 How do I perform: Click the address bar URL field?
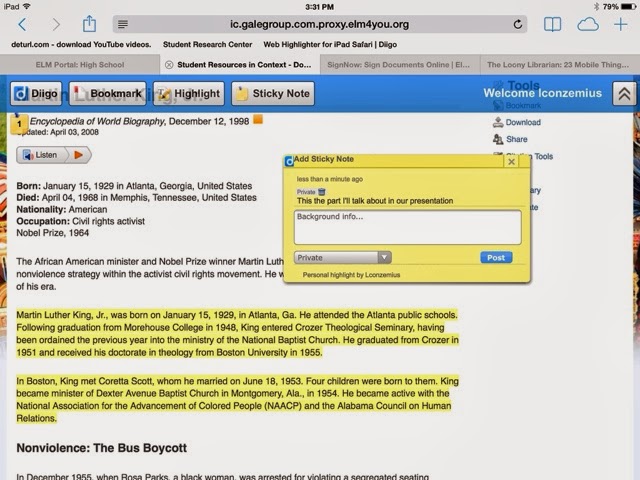320,24
